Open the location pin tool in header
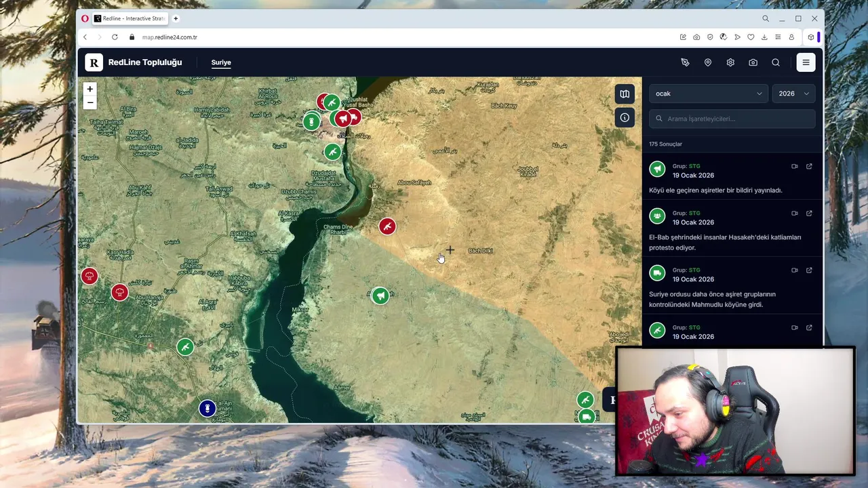Image resolution: width=868 pixels, height=488 pixels. pos(707,62)
